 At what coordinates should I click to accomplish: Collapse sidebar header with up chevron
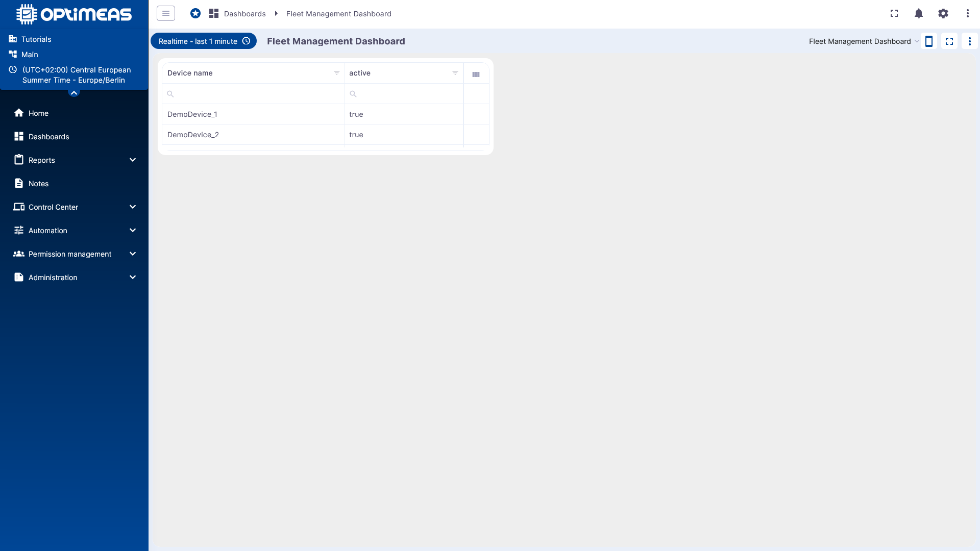[74, 92]
